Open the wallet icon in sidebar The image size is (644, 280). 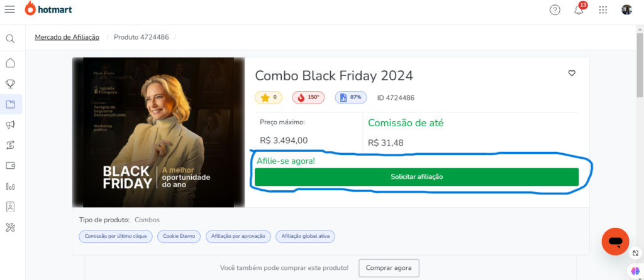click(10, 166)
